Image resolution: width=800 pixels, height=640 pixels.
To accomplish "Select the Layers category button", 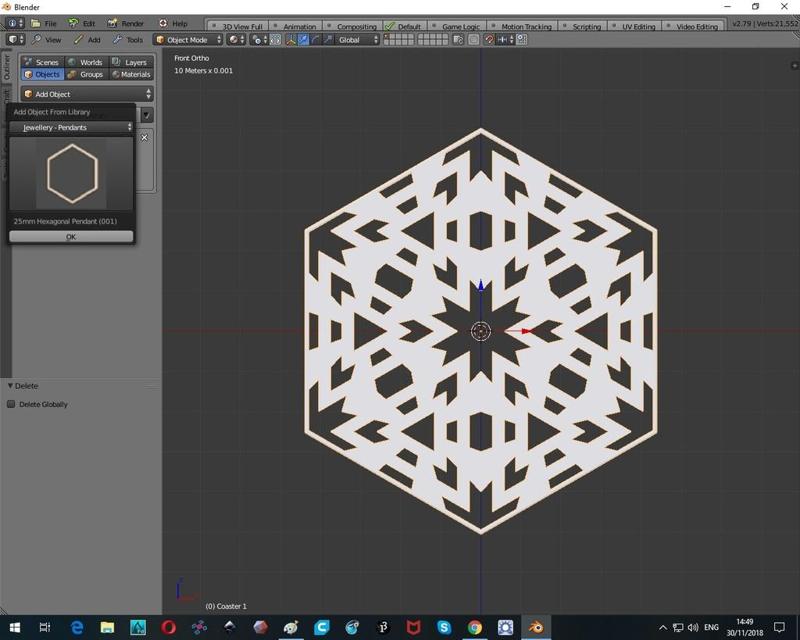I will point(131,62).
